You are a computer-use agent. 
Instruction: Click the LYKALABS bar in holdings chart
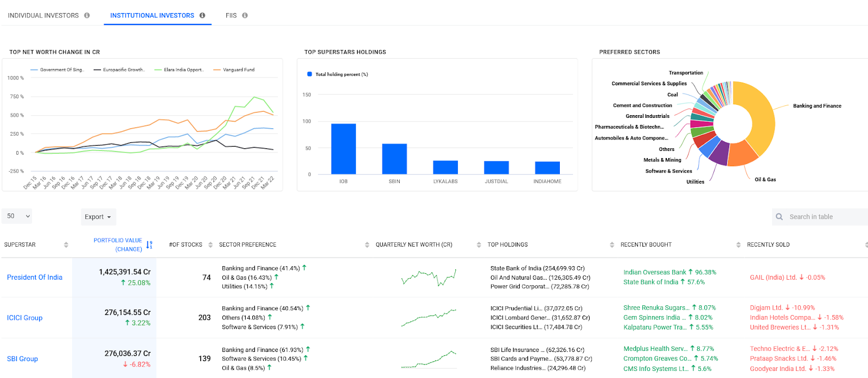[445, 167]
